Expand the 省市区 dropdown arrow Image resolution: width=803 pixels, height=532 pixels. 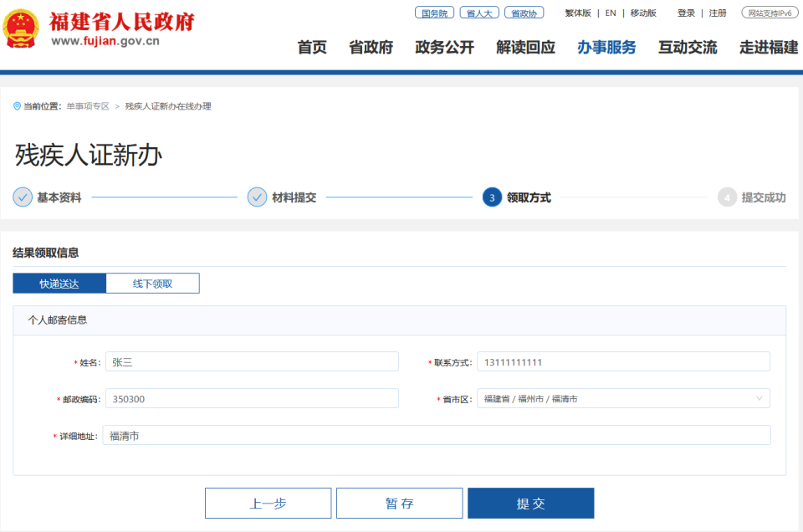click(x=759, y=398)
